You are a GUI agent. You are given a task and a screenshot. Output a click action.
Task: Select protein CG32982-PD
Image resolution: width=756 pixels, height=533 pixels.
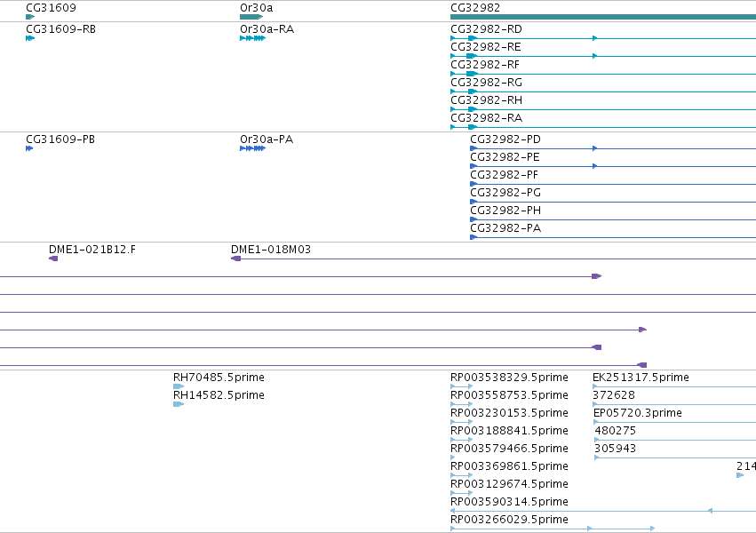[x=505, y=139]
